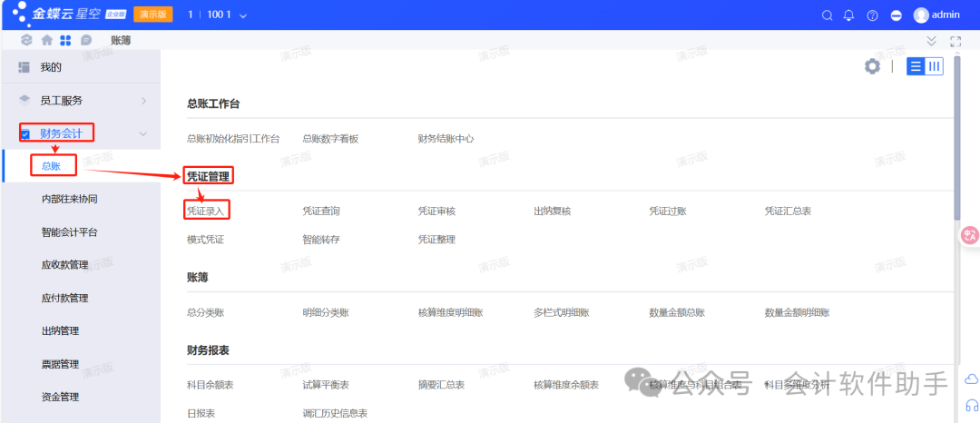980x423 pixels.
Task: Open settings gear above the menu list
Action: pyautogui.click(x=872, y=66)
